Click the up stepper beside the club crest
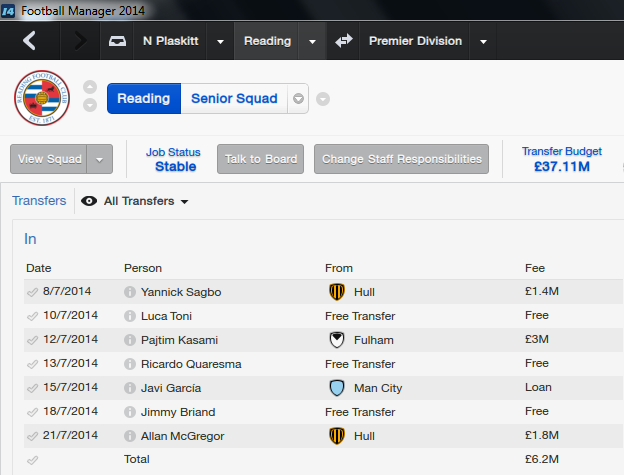The image size is (624, 475). pyautogui.click(x=90, y=87)
